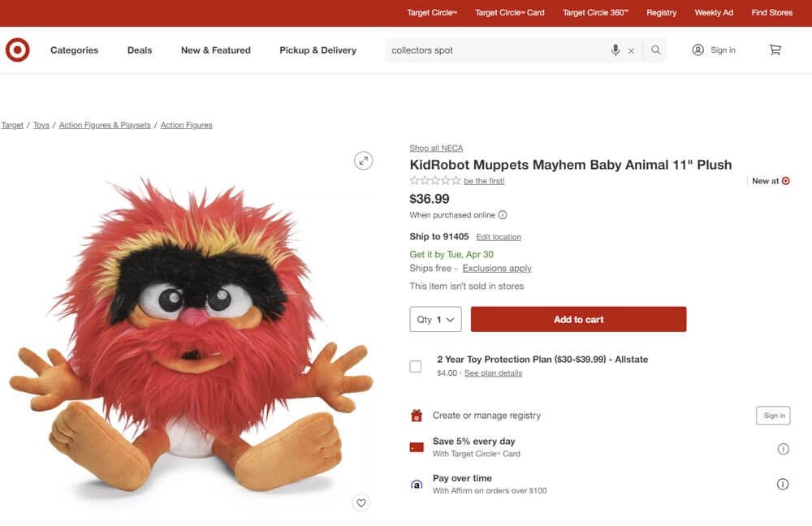Enable the 2 Year Toy Protection Plan checkbox

(415, 366)
